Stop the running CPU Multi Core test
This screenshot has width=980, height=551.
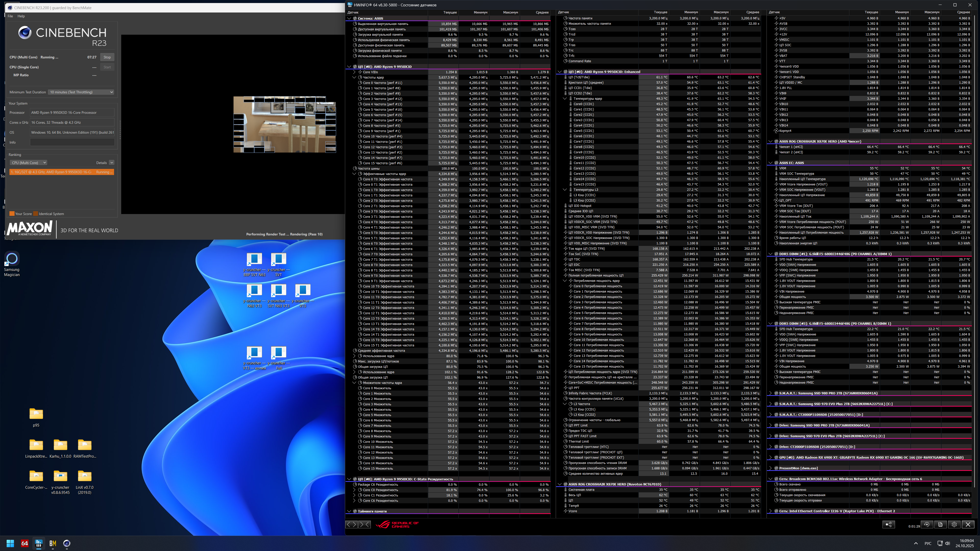pos(107,57)
